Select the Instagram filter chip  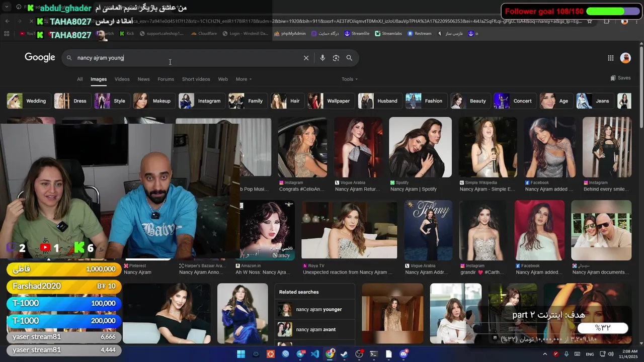pos(201,101)
